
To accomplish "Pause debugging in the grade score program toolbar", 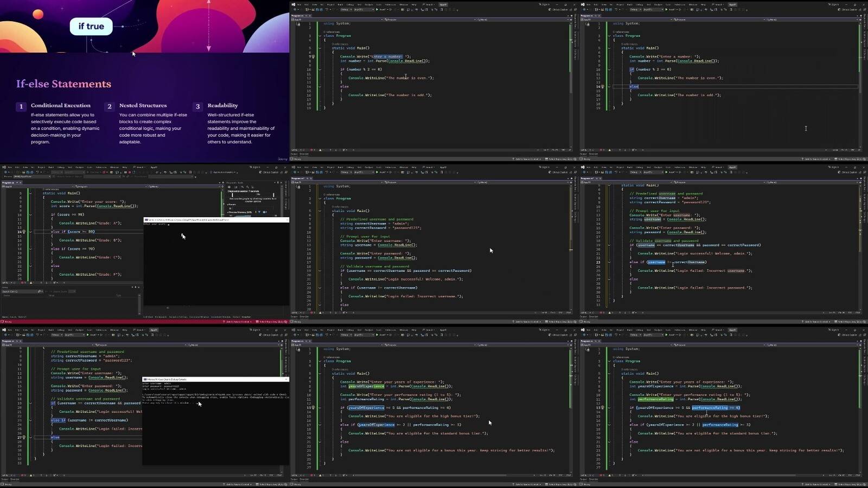I will tap(126, 172).
